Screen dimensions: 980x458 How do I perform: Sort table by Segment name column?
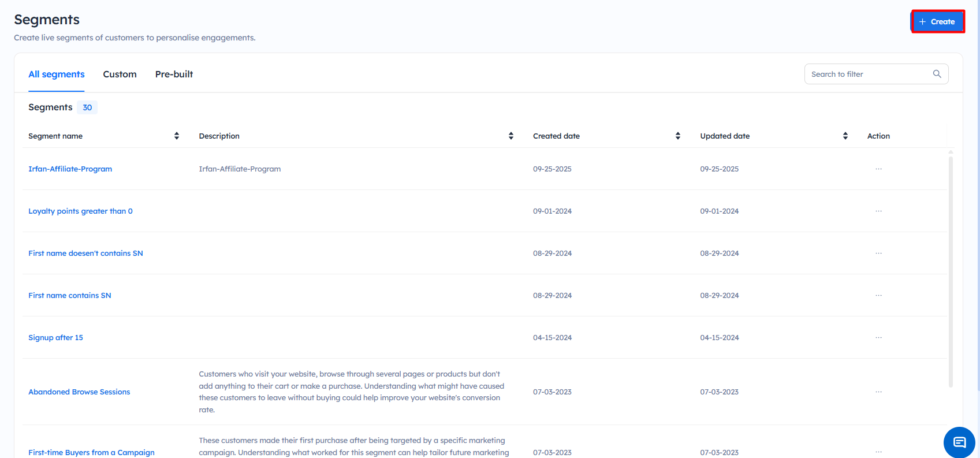click(176, 136)
